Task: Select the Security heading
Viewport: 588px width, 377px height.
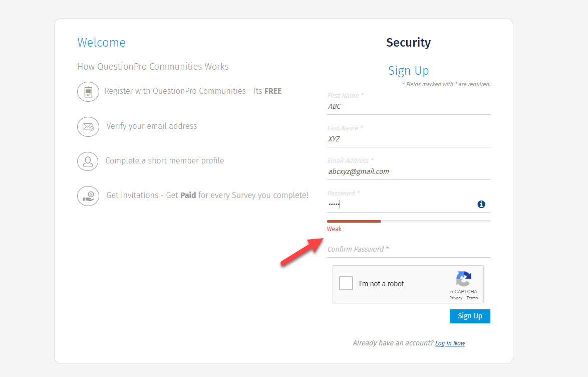Action: coord(408,43)
